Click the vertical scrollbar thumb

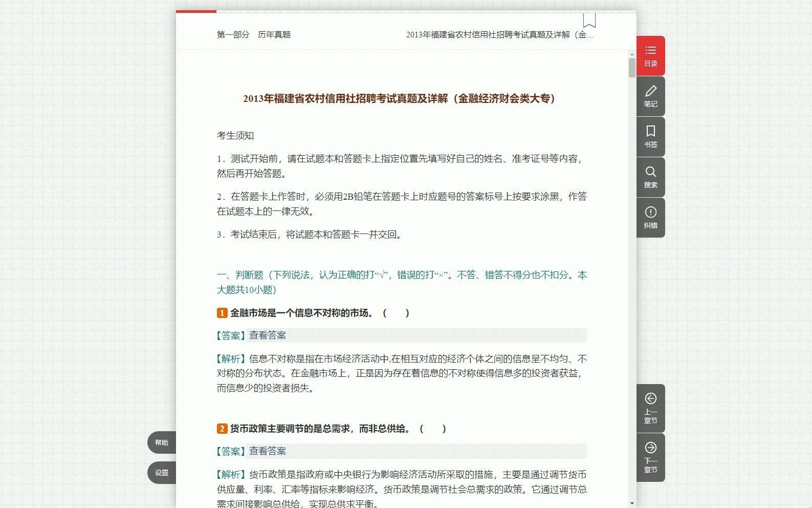632,68
